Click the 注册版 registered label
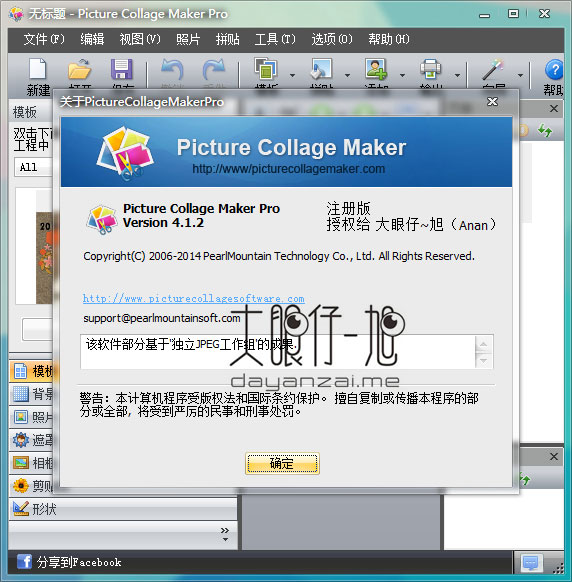572x582 pixels. point(348,208)
